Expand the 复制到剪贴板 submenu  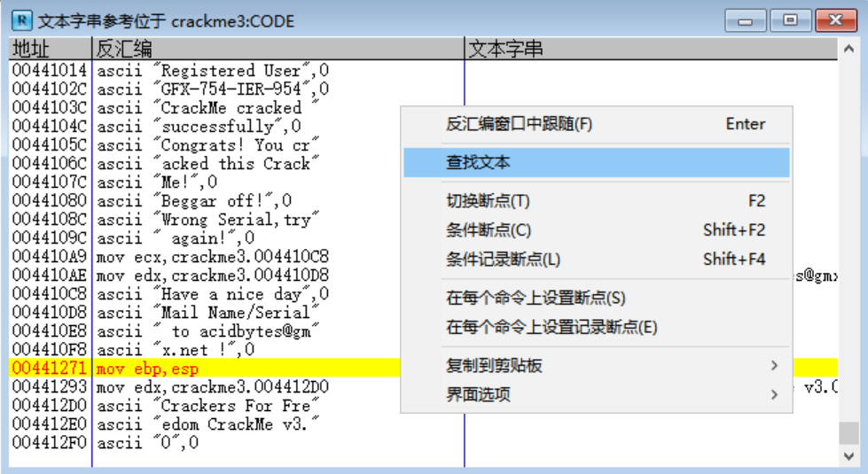pyautogui.click(x=597, y=366)
